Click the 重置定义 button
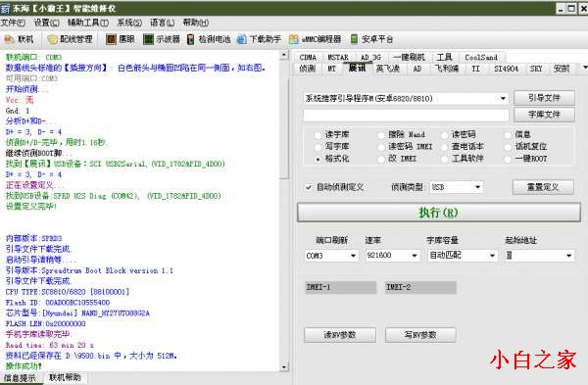Image resolution: width=588 pixels, height=385 pixels. click(543, 187)
